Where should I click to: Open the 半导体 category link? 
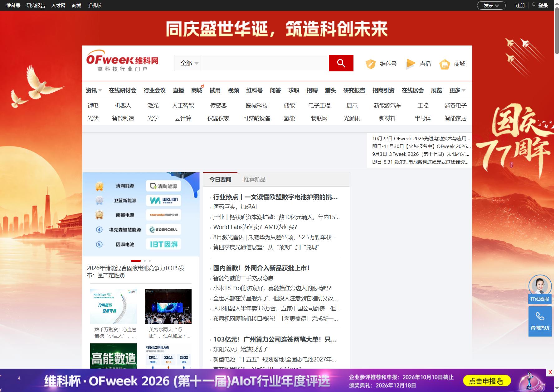tap(423, 118)
